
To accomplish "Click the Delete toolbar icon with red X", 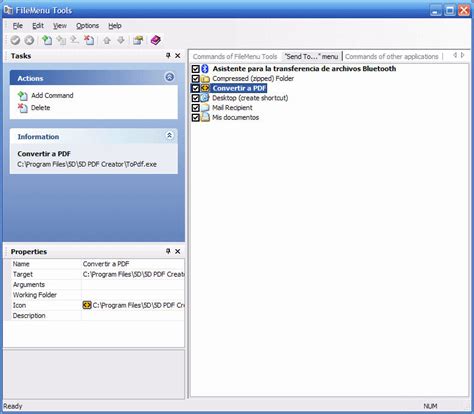I will pos(89,40).
